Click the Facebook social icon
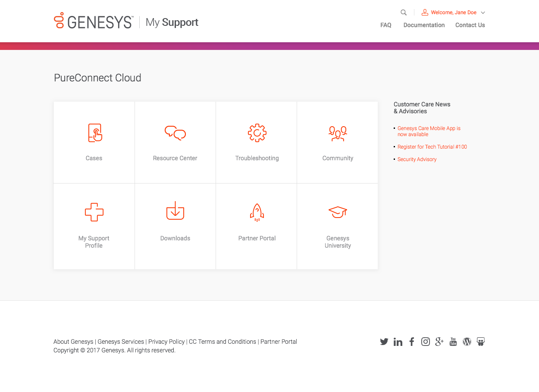This screenshot has height=392, width=539. (412, 342)
